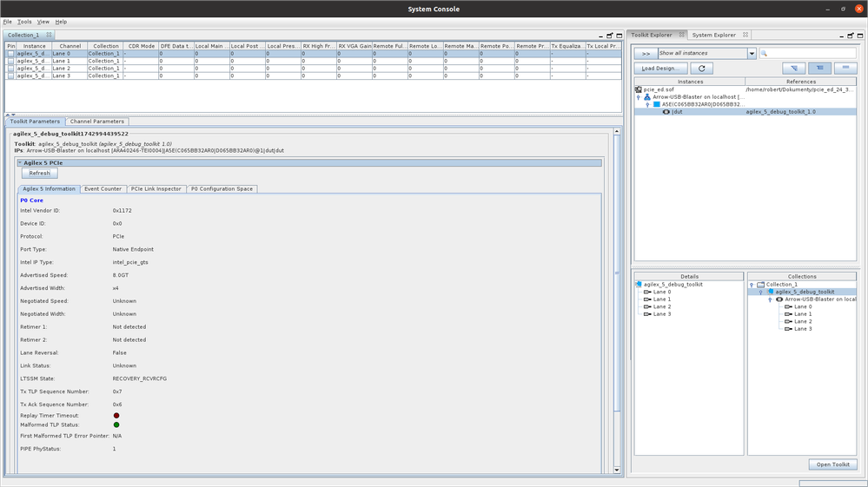Detach the Toolkit Explorer panel using detach icon
Image resolution: width=868 pixels, height=487 pixels.
pyautogui.click(x=851, y=36)
